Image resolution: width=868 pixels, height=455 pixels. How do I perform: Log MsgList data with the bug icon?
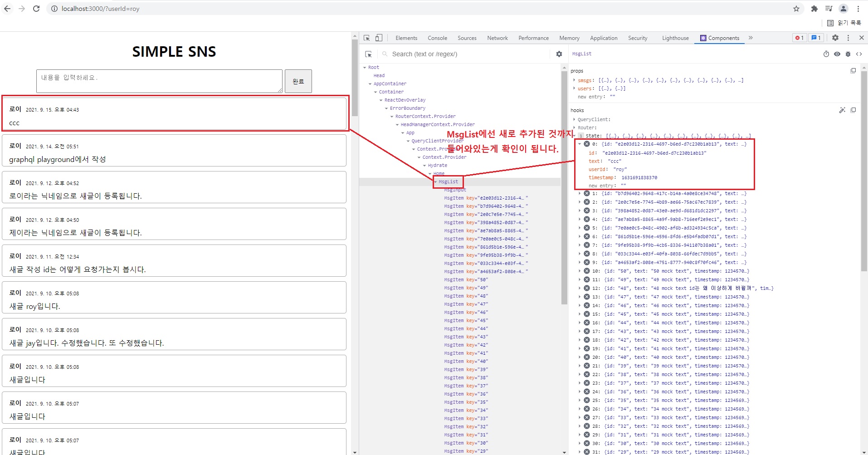(848, 54)
